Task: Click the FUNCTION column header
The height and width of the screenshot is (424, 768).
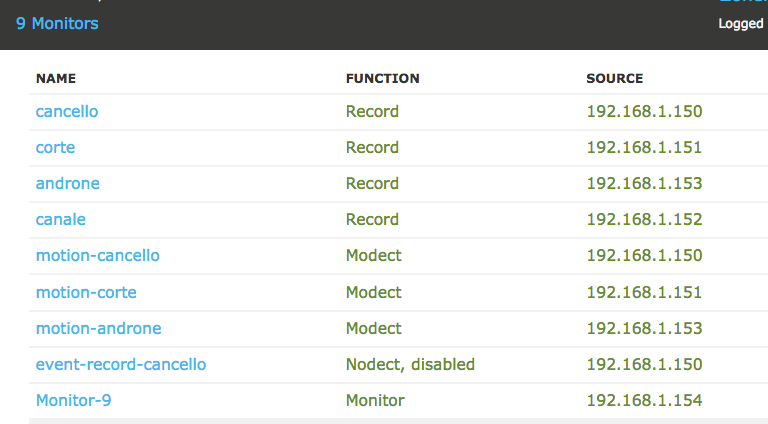Action: (x=383, y=78)
